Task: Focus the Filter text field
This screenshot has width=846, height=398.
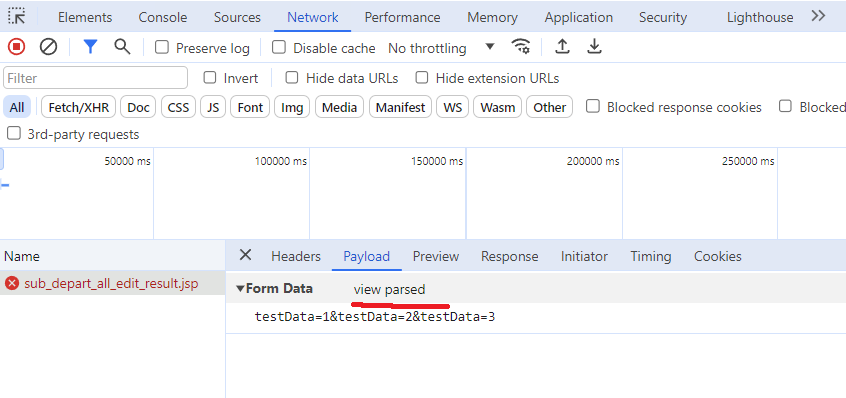Action: point(95,78)
